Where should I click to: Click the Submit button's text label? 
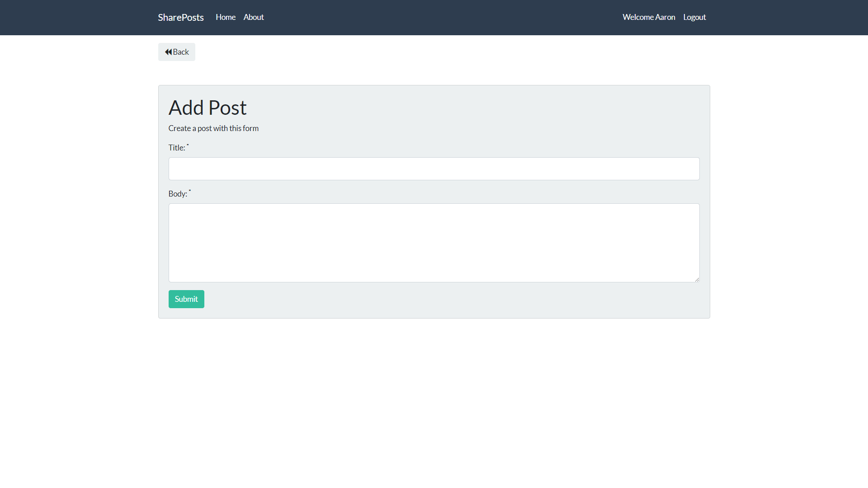(x=186, y=299)
